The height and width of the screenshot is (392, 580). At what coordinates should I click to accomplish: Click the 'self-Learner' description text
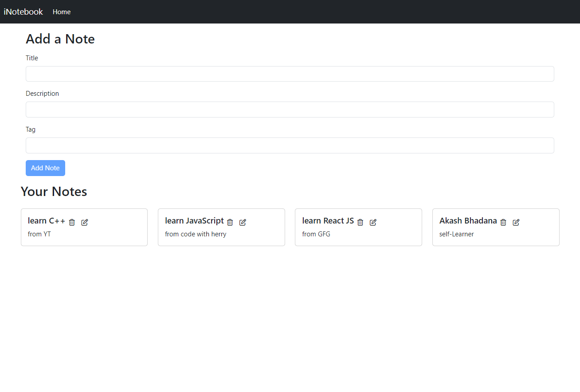click(x=456, y=234)
